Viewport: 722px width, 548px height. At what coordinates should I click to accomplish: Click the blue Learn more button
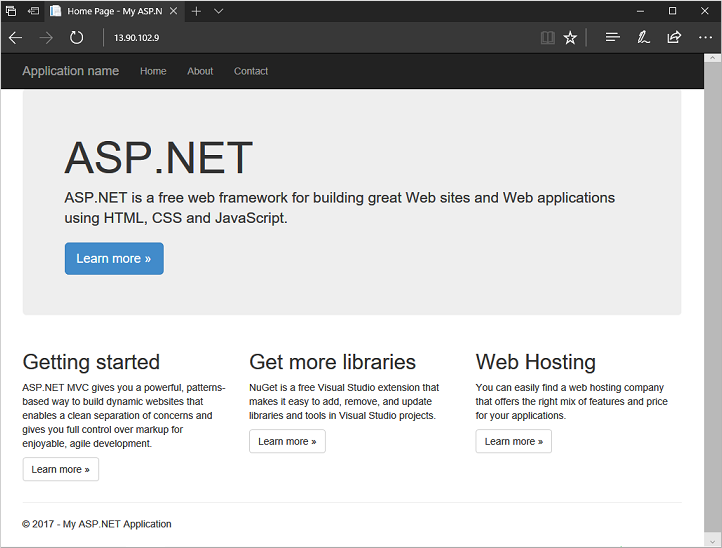[114, 259]
